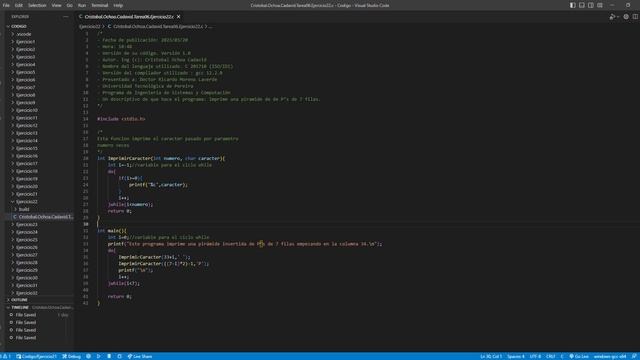Open the Terminal menu
This screenshot has height=360, width=640.
pyautogui.click(x=100, y=5)
